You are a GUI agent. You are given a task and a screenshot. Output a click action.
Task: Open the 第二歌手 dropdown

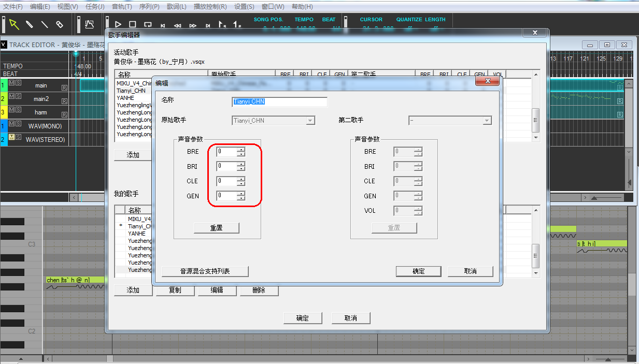(487, 121)
